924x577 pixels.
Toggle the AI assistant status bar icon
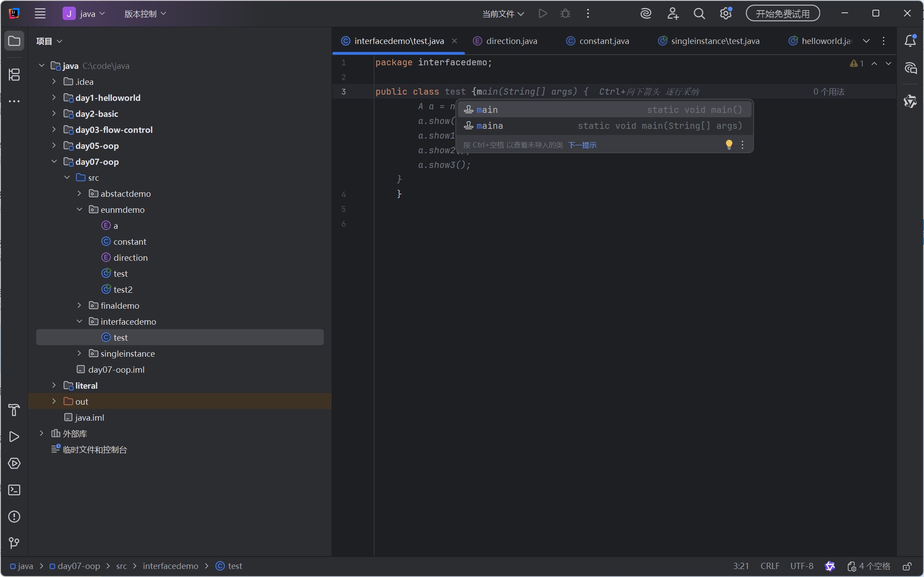[x=829, y=566]
